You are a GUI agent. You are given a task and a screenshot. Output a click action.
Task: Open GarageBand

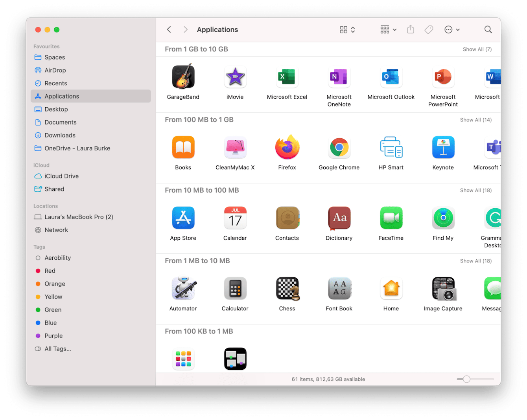click(x=183, y=77)
